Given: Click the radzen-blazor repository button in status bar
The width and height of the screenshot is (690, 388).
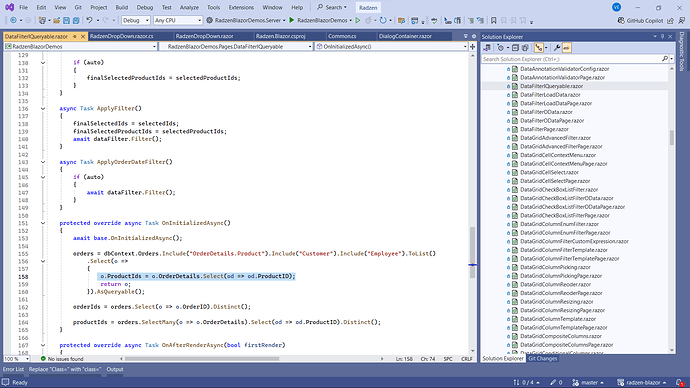Looking at the screenshot, I should (642, 383).
